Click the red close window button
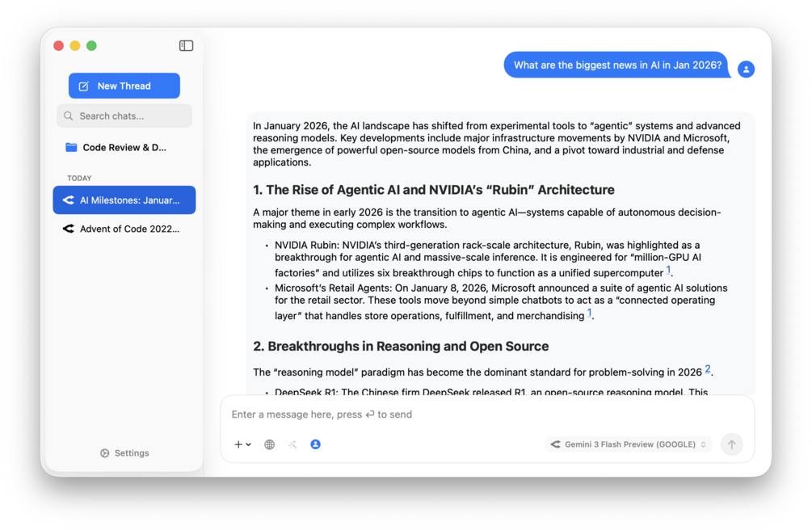 58,46
